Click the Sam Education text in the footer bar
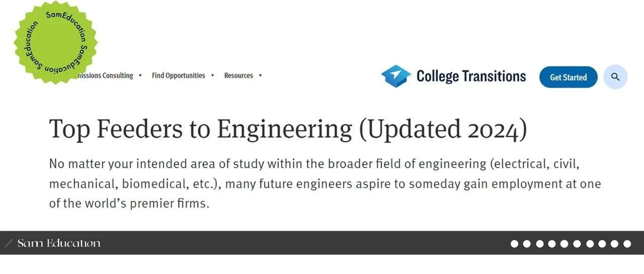Image resolution: width=644 pixels, height=274 pixels. tap(59, 244)
